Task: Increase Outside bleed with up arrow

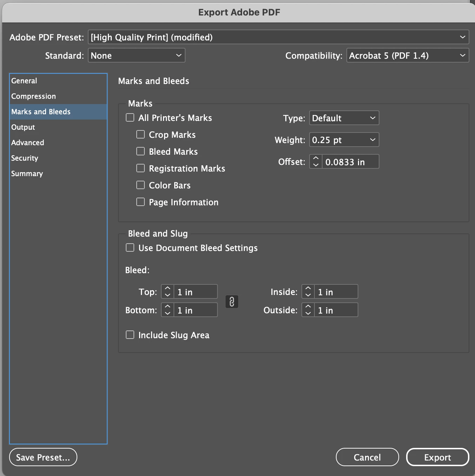Action: click(308, 307)
